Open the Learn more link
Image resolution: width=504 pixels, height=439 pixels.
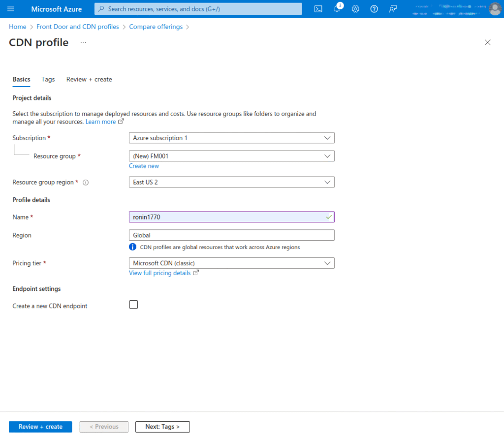point(100,122)
